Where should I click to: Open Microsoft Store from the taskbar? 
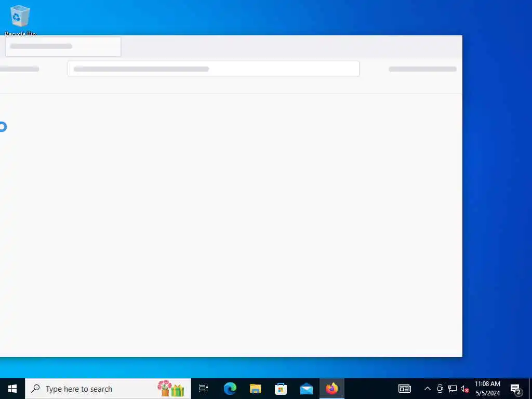point(281,389)
